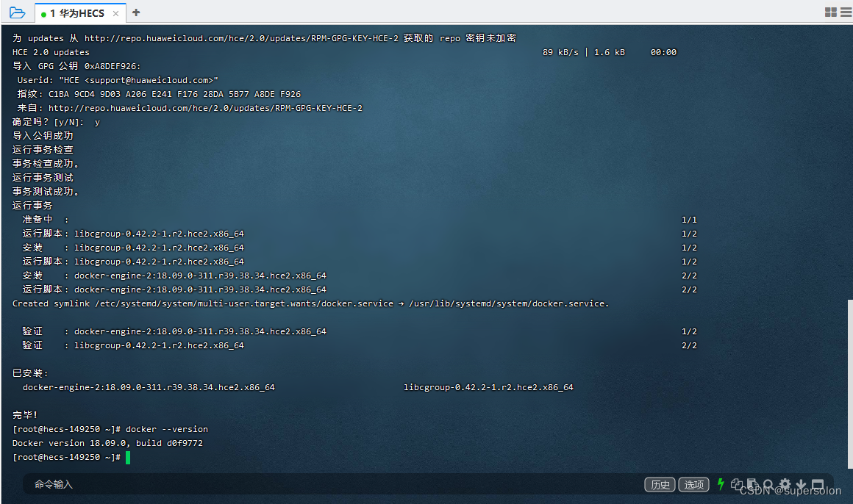Viewport: 853px width, 504px height.
Task: Click the paste icon in the status bar
Action: (752, 485)
